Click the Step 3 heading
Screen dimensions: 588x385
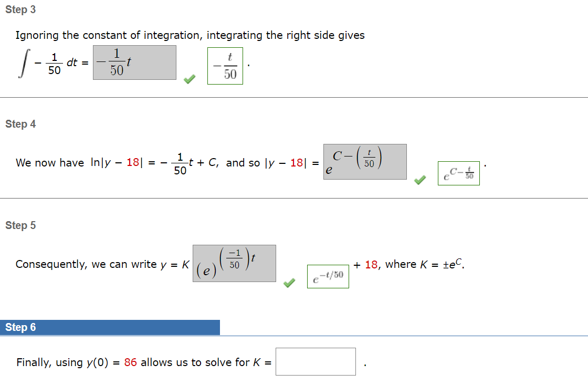coord(20,9)
